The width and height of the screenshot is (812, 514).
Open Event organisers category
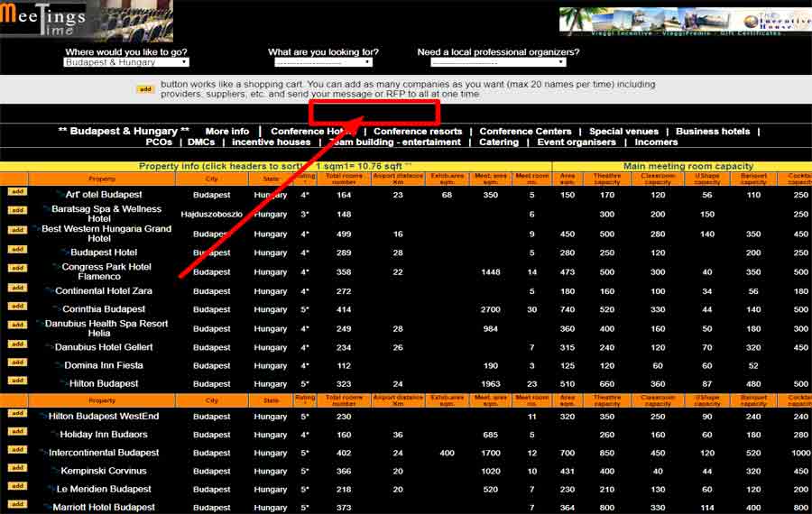(x=577, y=142)
